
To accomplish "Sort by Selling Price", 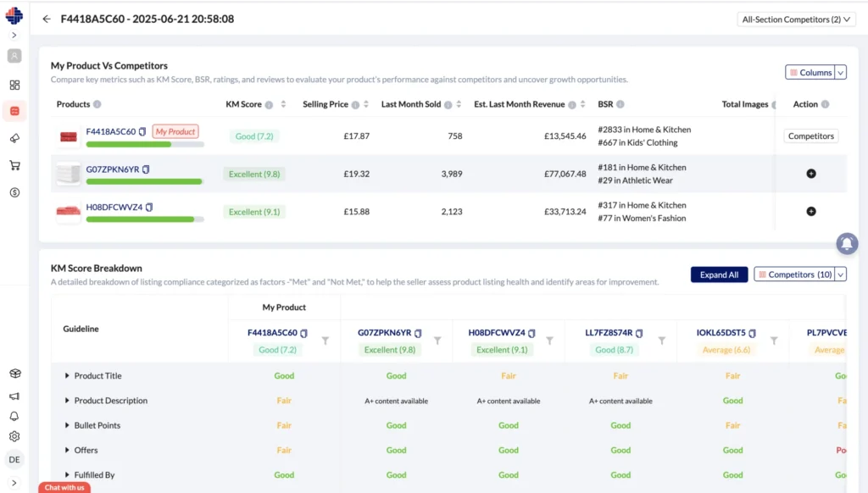I will click(x=366, y=104).
